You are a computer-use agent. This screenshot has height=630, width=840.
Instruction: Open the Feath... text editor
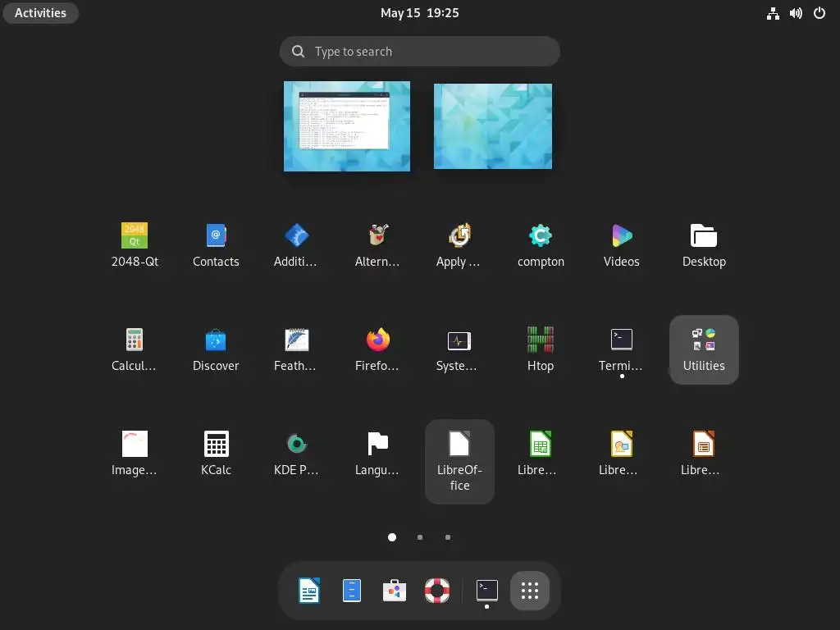[296, 349]
